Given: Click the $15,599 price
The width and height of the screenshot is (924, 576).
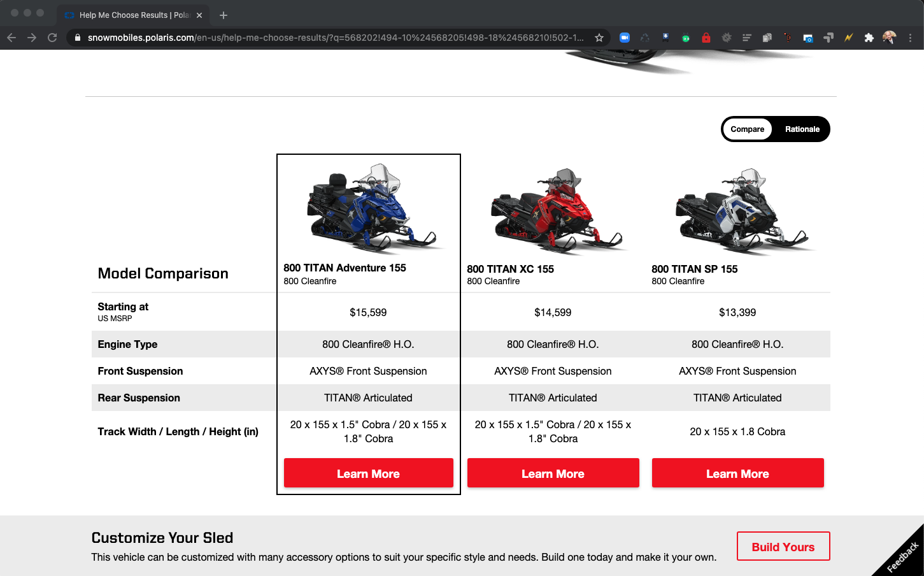Looking at the screenshot, I should coord(368,313).
